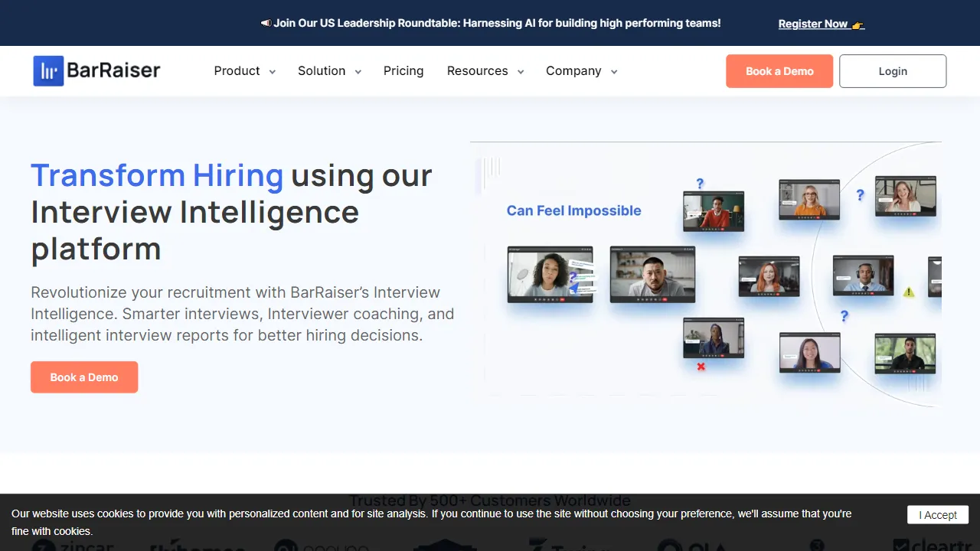Open the Solution menu
Image resolution: width=980 pixels, height=551 pixels.
pyautogui.click(x=322, y=71)
